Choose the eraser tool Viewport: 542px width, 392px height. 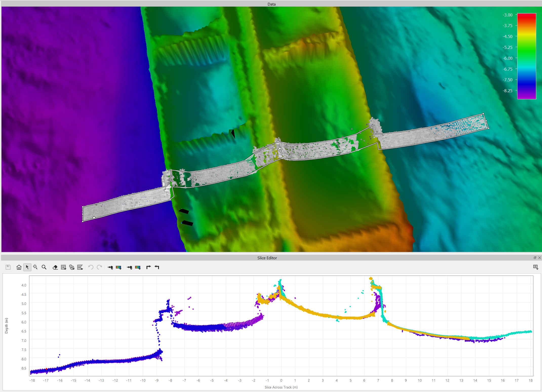[55, 267]
